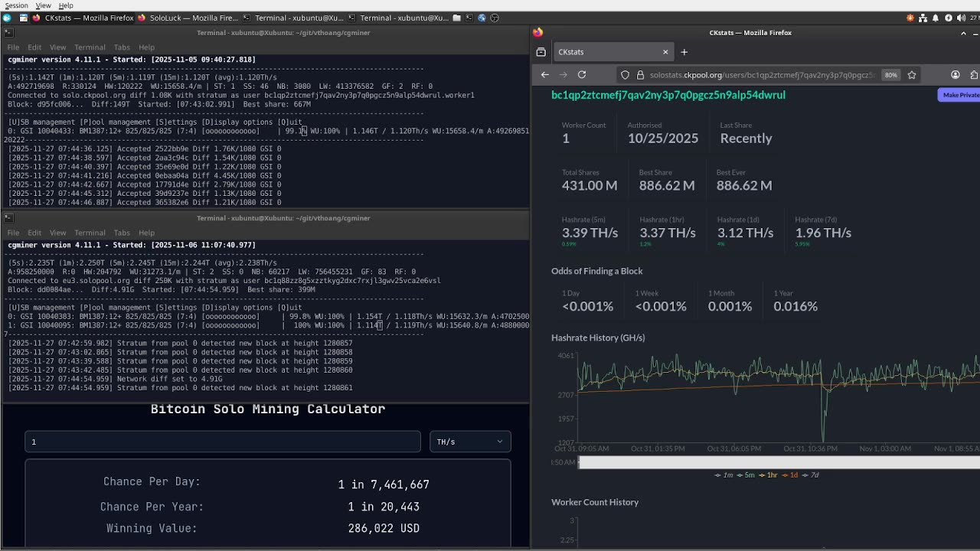Viewport: 980px width, 551px height.
Task: Open top-level View menu beside Session
Action: click(43, 5)
